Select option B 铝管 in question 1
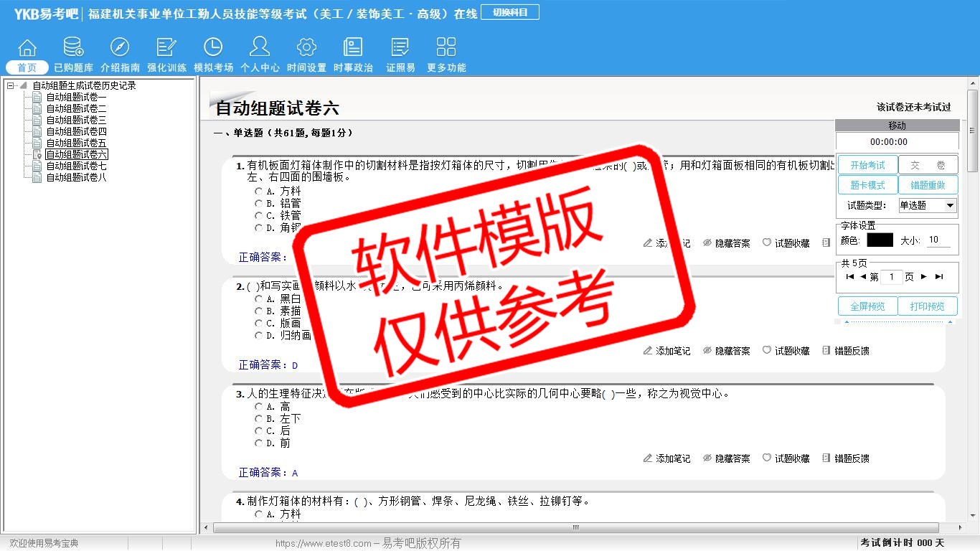980x551 pixels. 259,204
